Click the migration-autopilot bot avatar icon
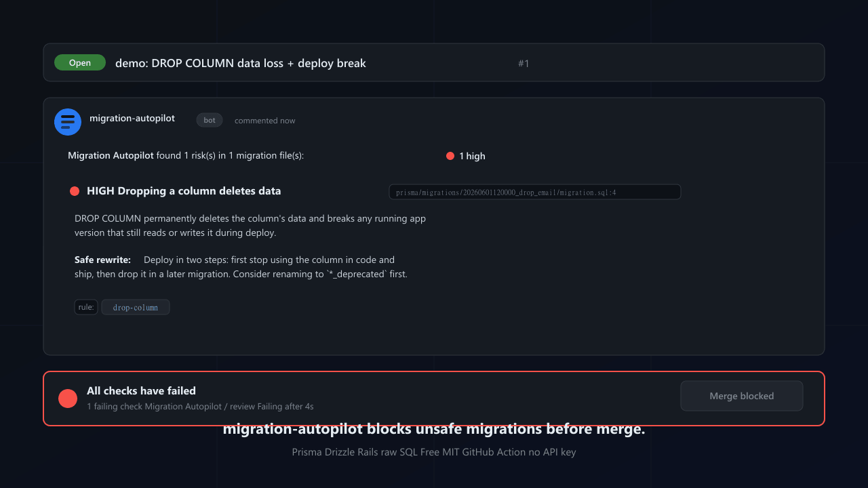This screenshot has width=868, height=488. [x=68, y=122]
